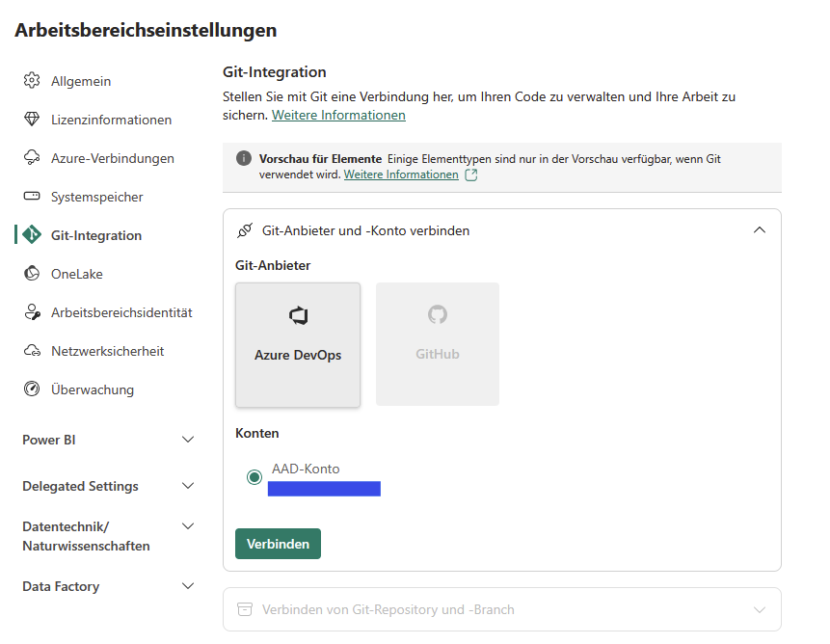
Task: Click the Git-Integration diamond icon in sidebar
Action: coord(32,234)
